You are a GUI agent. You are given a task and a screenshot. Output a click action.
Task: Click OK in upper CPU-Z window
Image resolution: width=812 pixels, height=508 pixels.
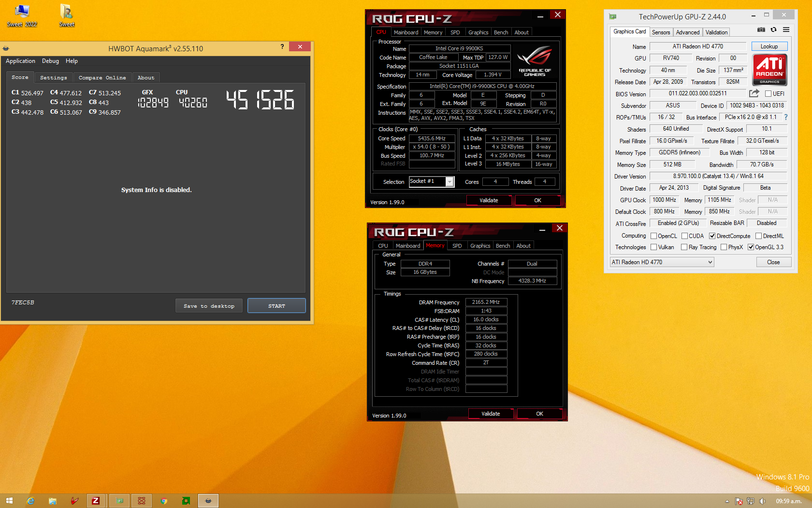click(x=537, y=200)
